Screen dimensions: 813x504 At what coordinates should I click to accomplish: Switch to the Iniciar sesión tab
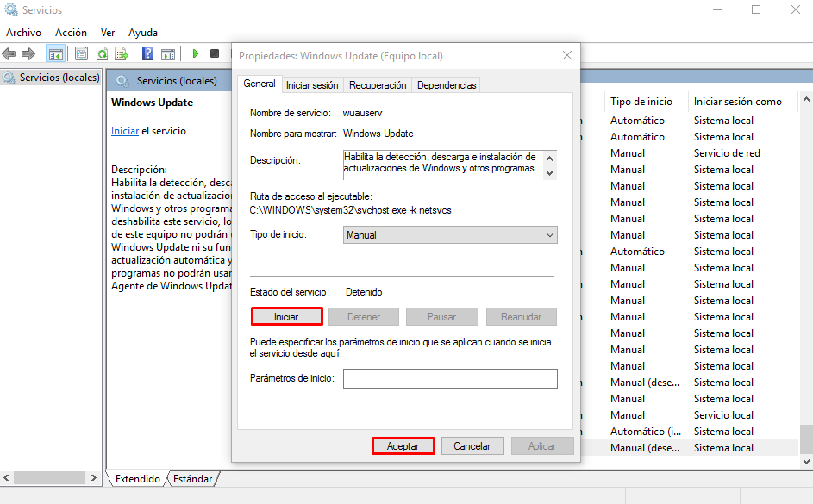(312, 85)
